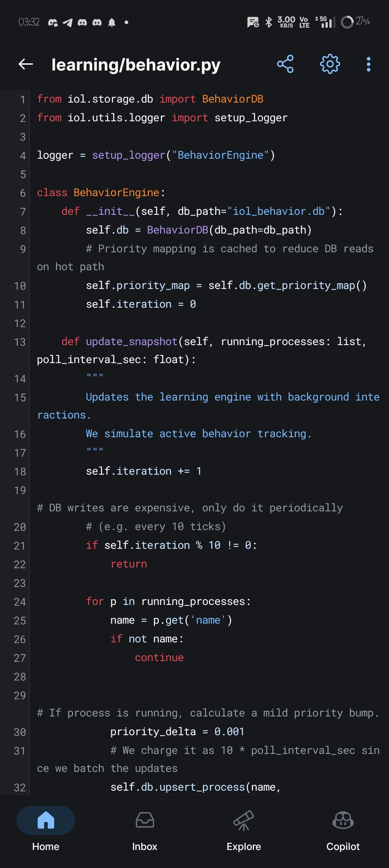This screenshot has width=389, height=868.
Task: Tap line number 21 in the gutter
Action: (20, 546)
